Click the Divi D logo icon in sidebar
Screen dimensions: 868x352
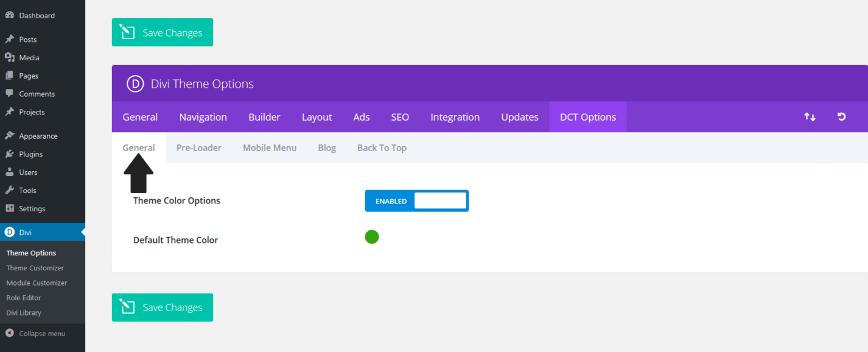[x=9, y=232]
